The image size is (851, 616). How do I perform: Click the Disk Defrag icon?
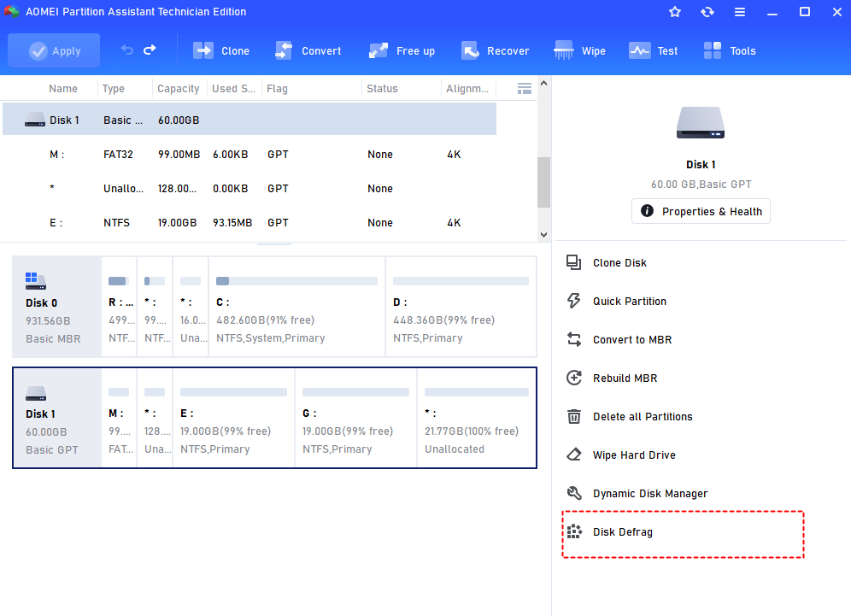point(573,532)
